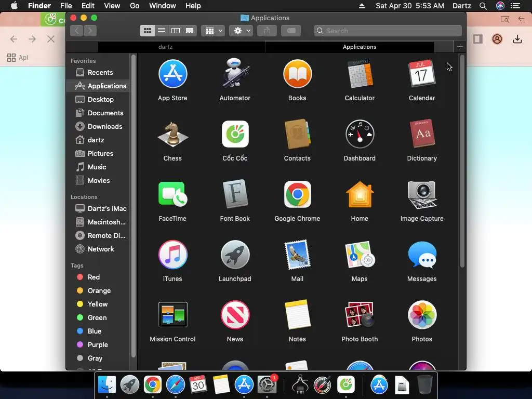The image size is (532, 399).
Task: Filter by the Purple tag
Action: [x=98, y=345]
